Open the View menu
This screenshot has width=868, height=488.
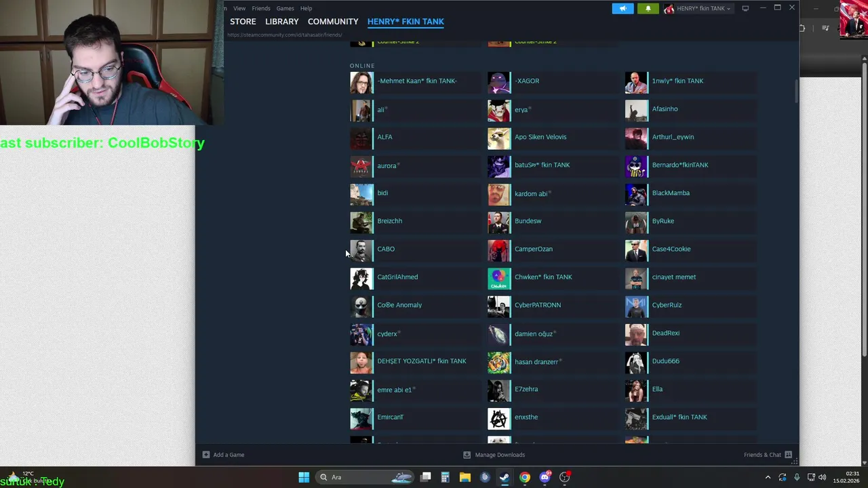point(239,8)
